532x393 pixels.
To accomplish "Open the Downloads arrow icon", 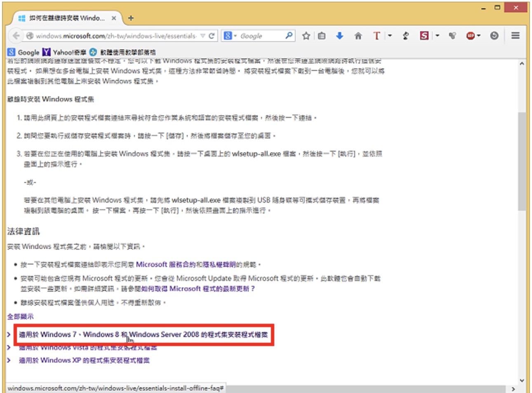I will 339,36.
